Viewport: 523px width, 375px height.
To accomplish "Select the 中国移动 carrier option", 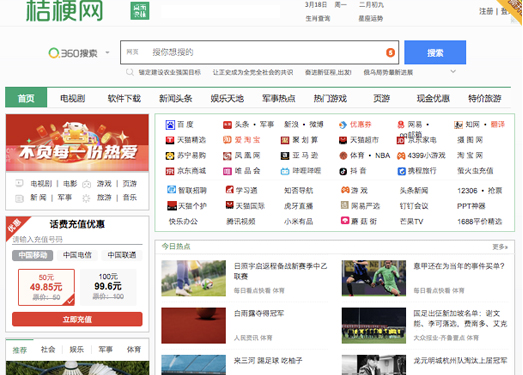I will [x=33, y=255].
